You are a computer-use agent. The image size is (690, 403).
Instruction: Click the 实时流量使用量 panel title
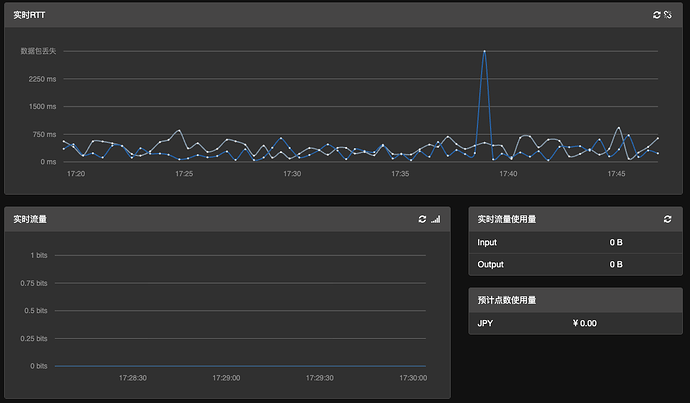(x=506, y=219)
